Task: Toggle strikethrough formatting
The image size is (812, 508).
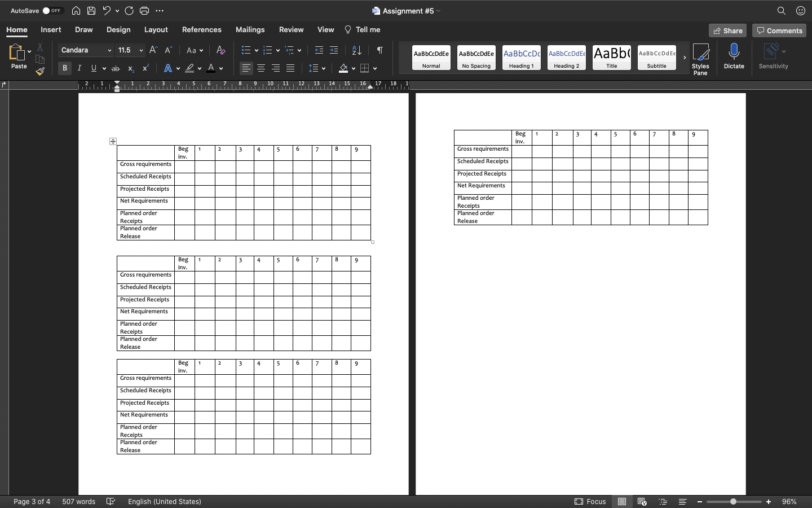Action: point(116,68)
